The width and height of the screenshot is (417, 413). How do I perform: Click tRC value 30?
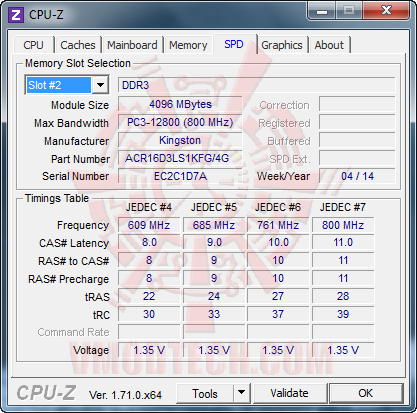coord(149,314)
